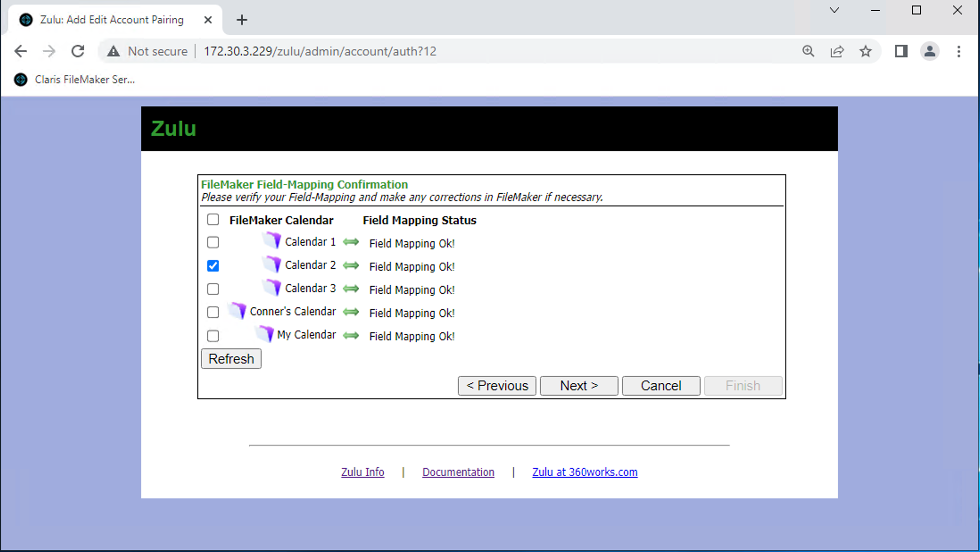Viewport: 980px width, 552px height.
Task: Click the Conner's Calendar label
Action: 293,311
